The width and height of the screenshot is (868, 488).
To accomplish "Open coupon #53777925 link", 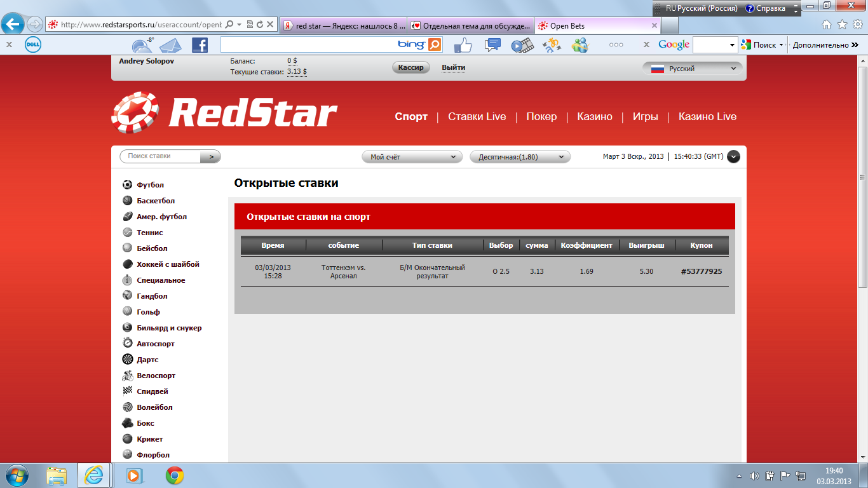I will click(x=701, y=271).
